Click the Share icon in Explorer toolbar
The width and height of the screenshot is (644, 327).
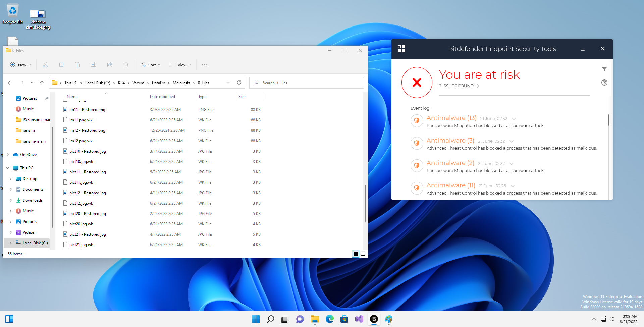tap(110, 65)
